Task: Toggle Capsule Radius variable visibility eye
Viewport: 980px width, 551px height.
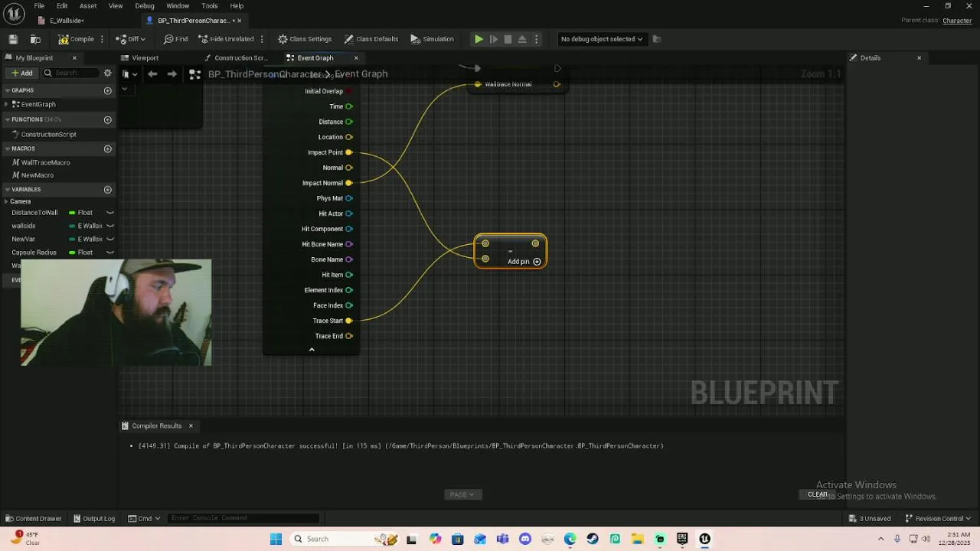Action: pos(110,253)
